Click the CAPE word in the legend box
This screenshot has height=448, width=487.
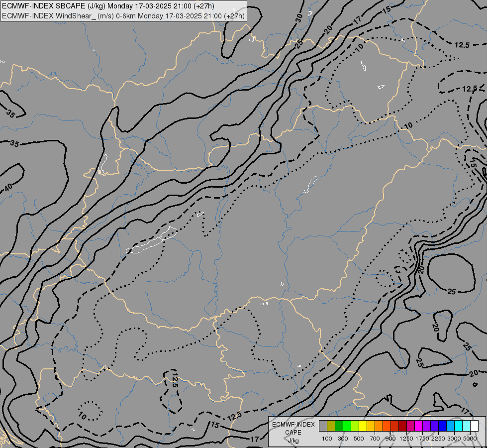point(293,433)
